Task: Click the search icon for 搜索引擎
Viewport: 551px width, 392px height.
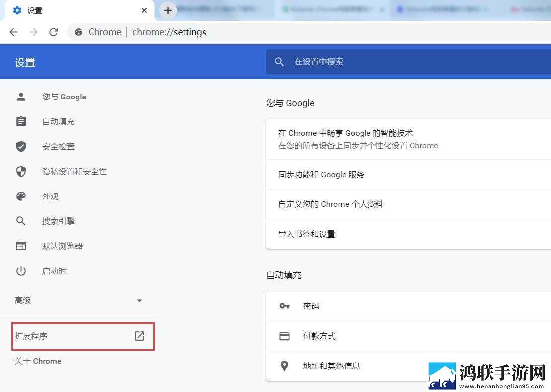Action: point(21,221)
